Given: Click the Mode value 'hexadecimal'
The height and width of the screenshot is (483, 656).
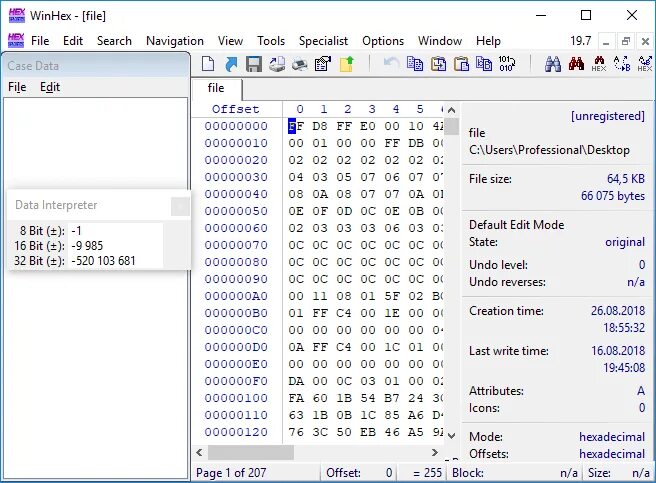Looking at the screenshot, I should coord(612,437).
